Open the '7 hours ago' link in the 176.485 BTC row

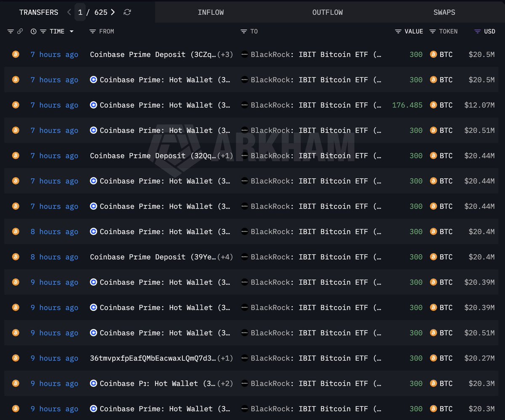[x=54, y=105]
